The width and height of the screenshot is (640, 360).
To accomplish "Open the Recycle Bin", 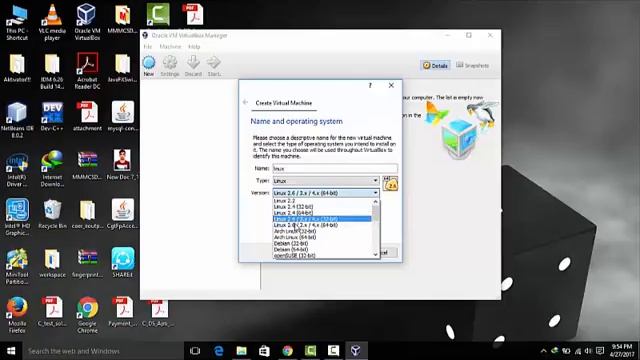I will click(x=52, y=214).
